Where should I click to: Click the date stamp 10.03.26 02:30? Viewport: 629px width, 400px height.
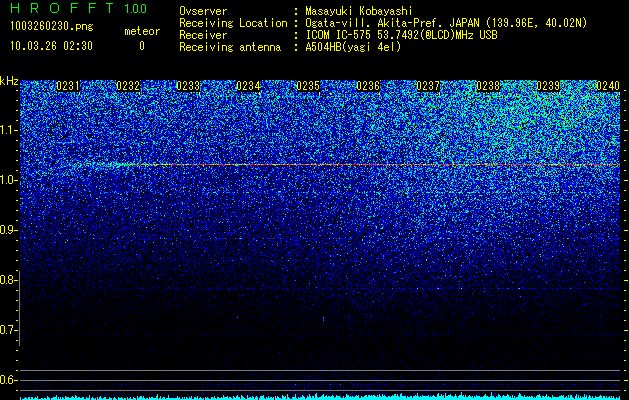[51, 46]
